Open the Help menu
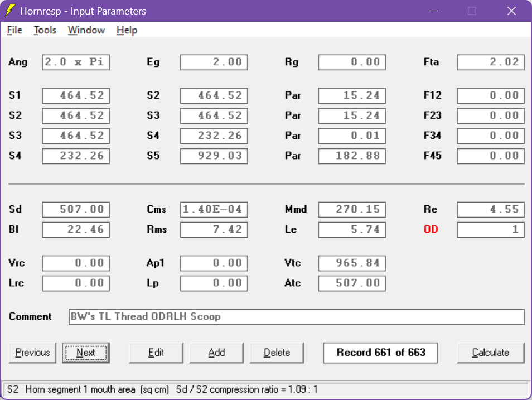Screen dimensions: 532x400 (x=127, y=30)
